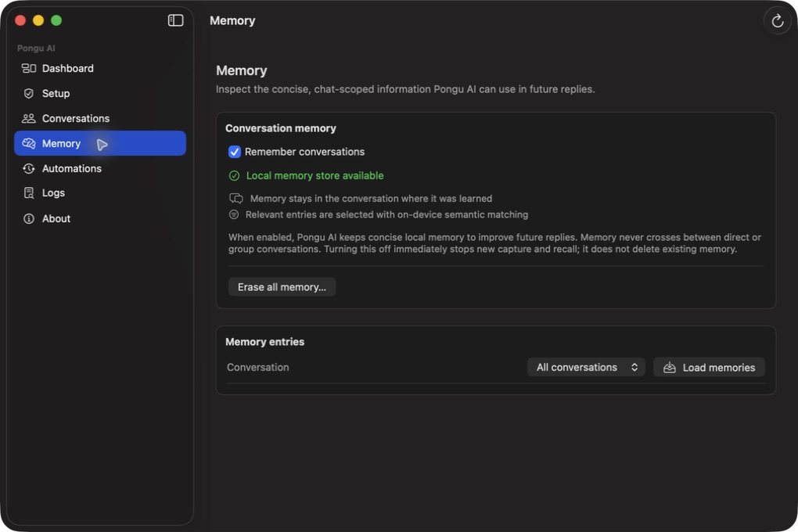Image resolution: width=798 pixels, height=532 pixels.
Task: Go to Setup in the sidebar
Action: (x=100, y=93)
